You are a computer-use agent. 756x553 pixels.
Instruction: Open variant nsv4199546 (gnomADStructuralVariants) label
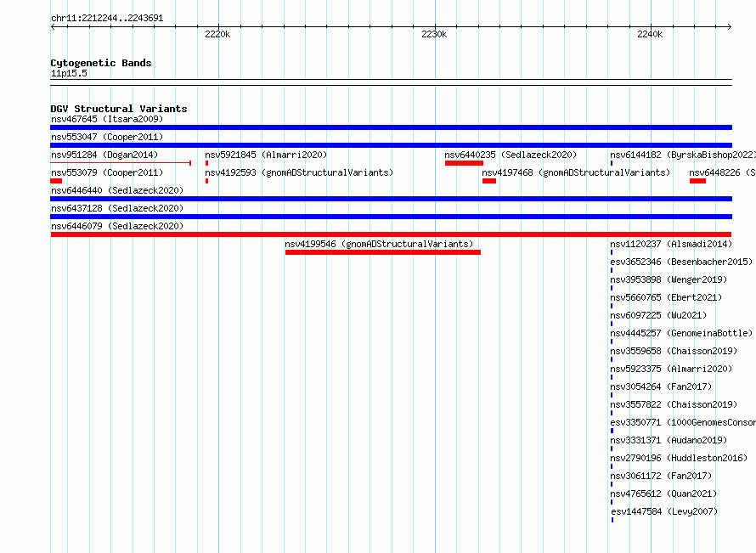pyautogui.click(x=379, y=244)
